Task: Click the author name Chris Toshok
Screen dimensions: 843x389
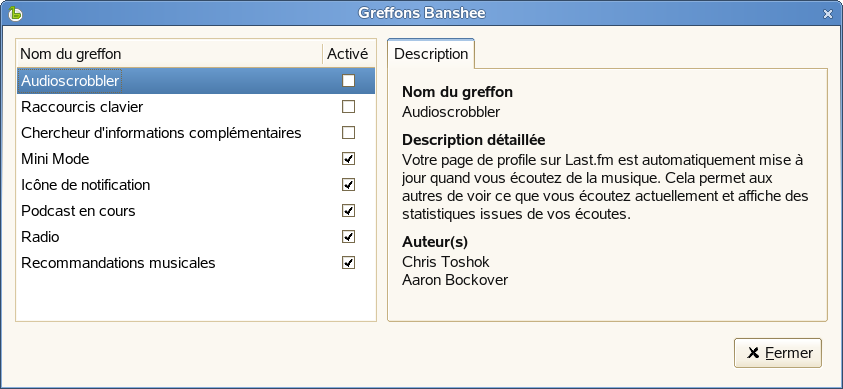Action: (446, 262)
